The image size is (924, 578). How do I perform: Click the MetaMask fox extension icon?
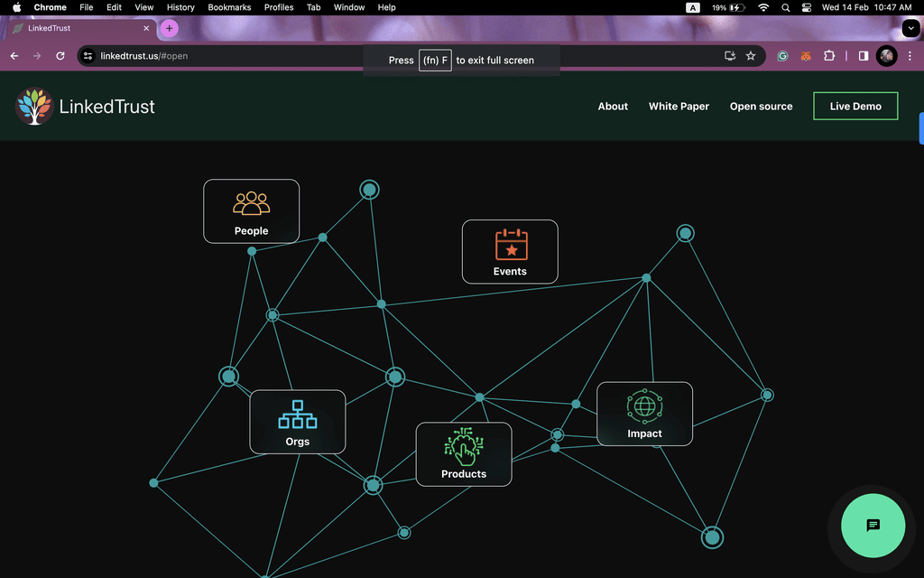(806, 56)
